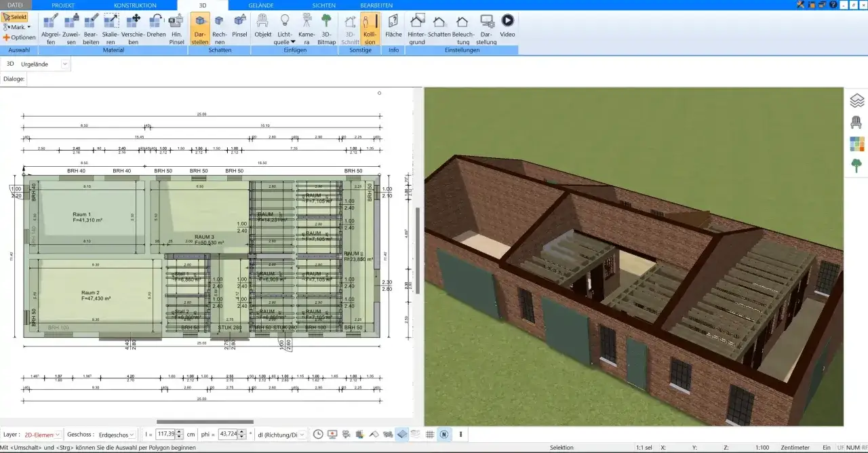
Task: Toggle the grid icon in bottom toolbar
Action: pyautogui.click(x=430, y=434)
